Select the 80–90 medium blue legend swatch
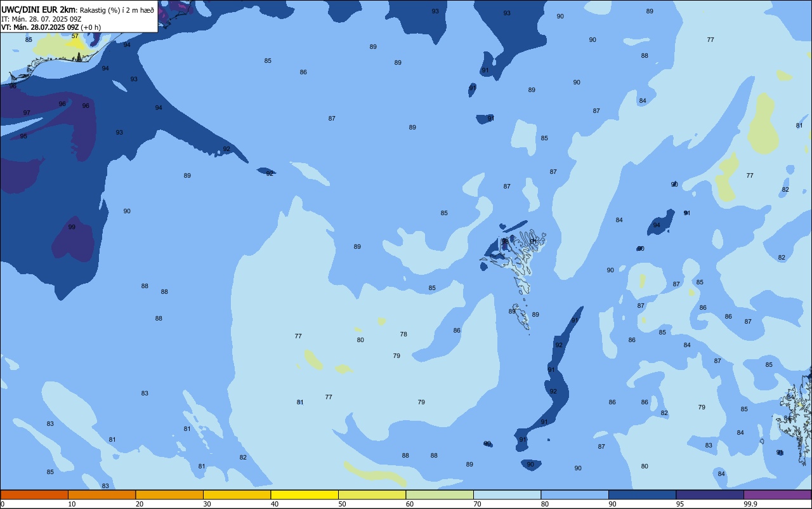The image size is (812, 509). tap(575, 494)
